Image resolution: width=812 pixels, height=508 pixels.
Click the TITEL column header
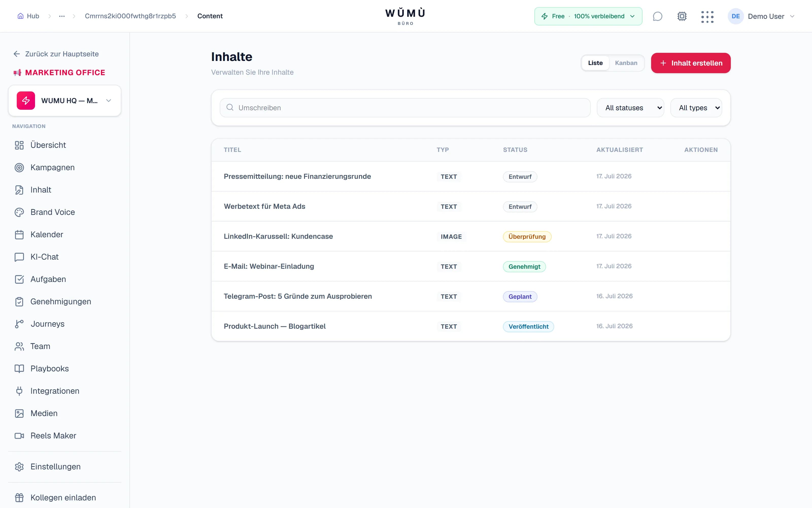(232, 150)
